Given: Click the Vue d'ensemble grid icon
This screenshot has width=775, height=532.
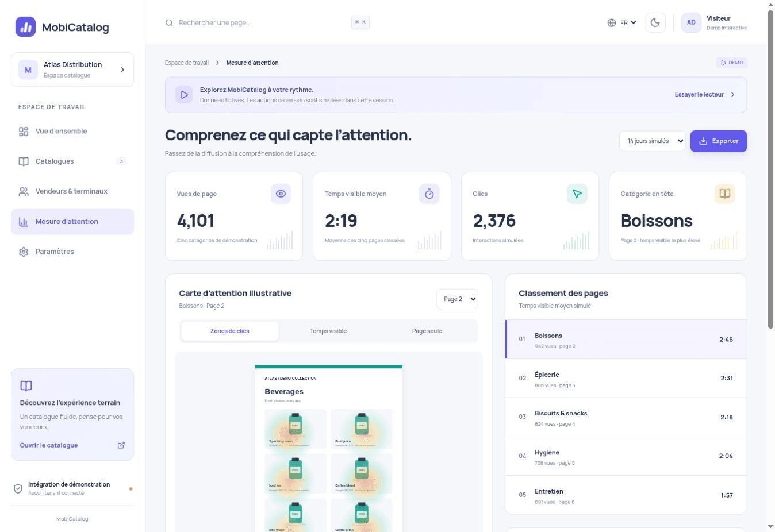Looking at the screenshot, I should [x=24, y=132].
